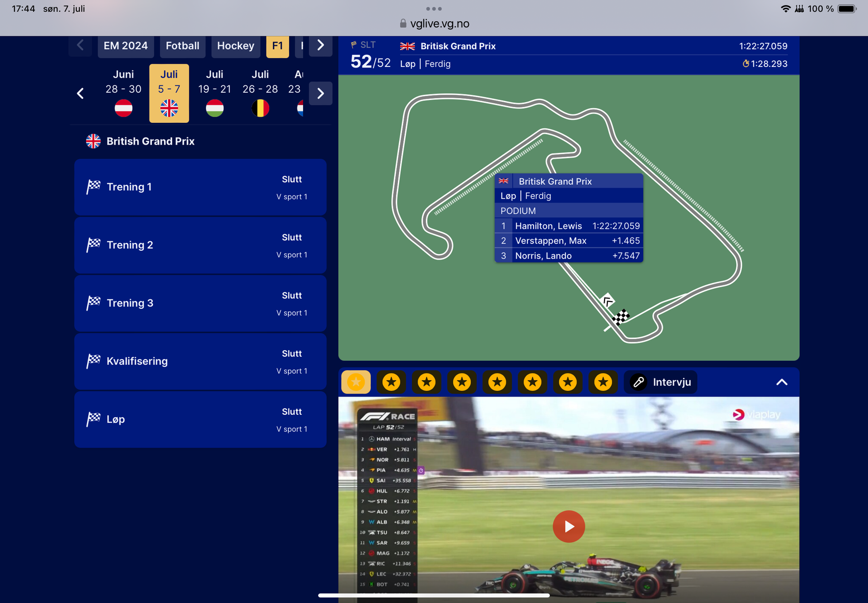The height and width of the screenshot is (603, 868).
Task: Click Norris, Lando podium row
Action: 569,256
